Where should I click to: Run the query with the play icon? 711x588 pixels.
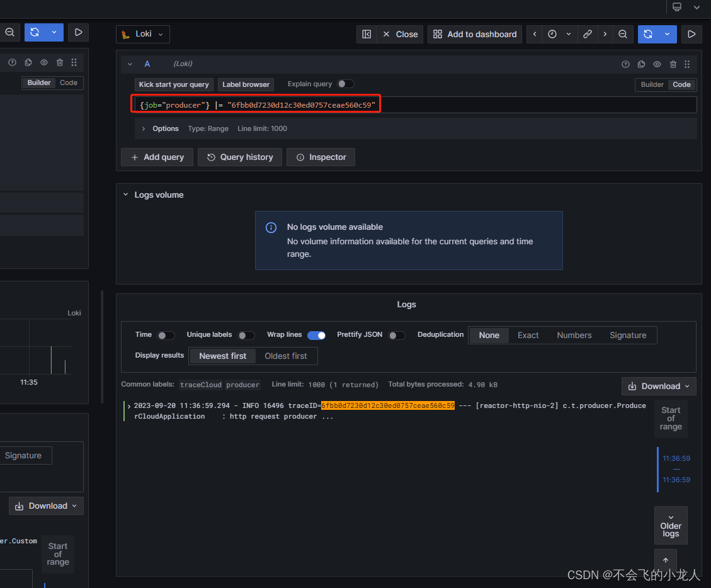tap(691, 34)
